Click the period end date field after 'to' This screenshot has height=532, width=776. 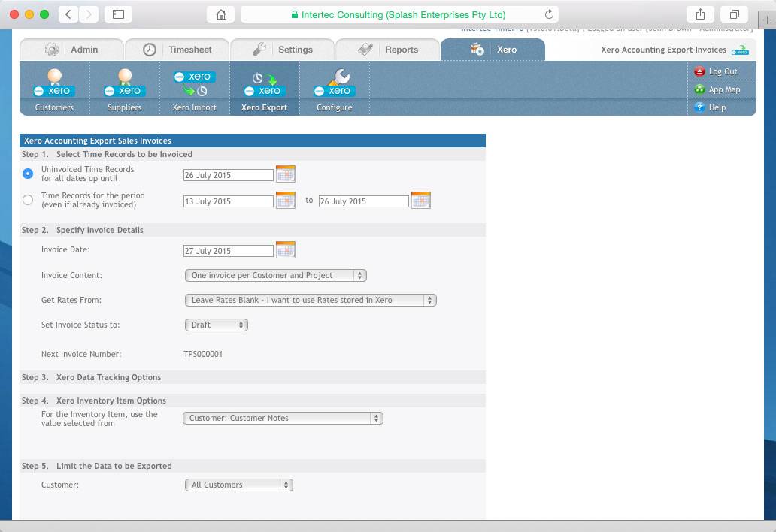364,201
